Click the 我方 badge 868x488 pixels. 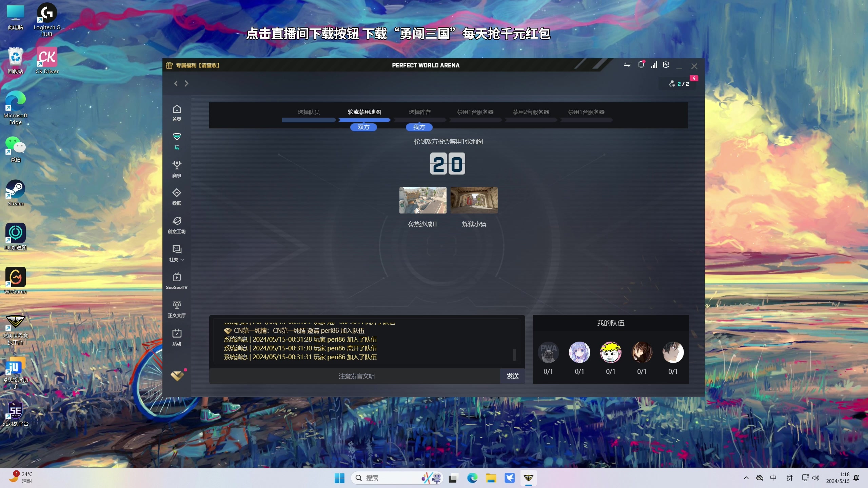(419, 127)
